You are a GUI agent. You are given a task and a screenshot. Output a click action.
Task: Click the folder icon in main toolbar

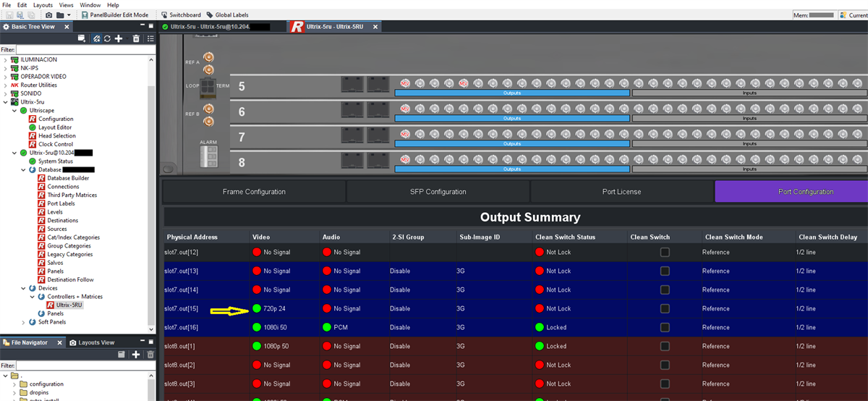[x=61, y=14]
